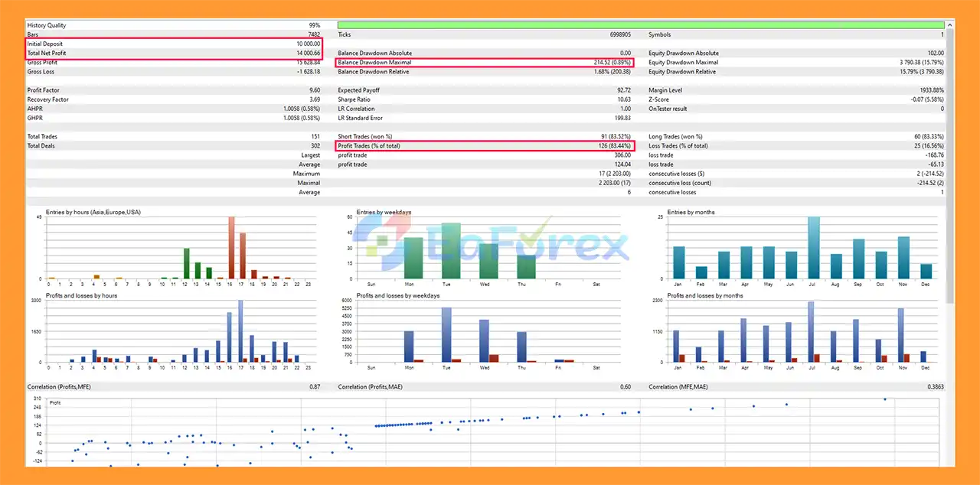
Task: Click the hour 17 bar in Profits and losses by hours
Action: click(240, 330)
